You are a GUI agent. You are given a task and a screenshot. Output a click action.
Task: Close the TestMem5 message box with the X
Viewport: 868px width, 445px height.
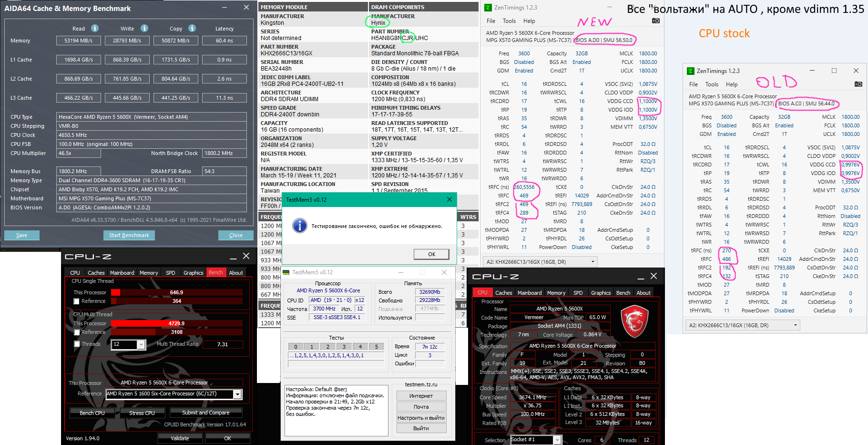449,199
